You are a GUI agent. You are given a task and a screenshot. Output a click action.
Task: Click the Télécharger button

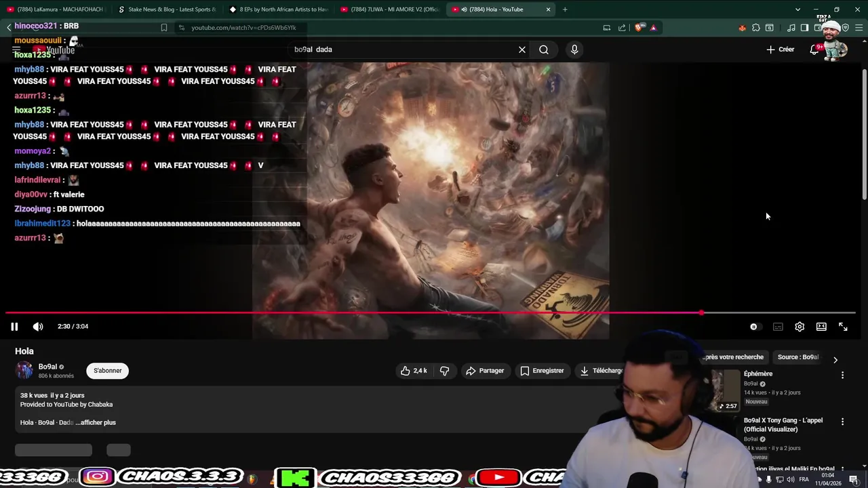[601, 371]
